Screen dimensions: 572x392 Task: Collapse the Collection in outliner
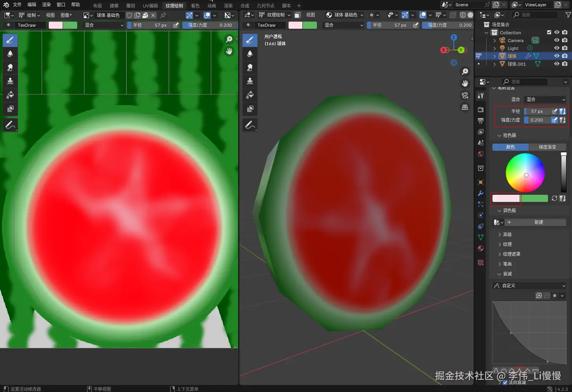pyautogui.click(x=487, y=33)
